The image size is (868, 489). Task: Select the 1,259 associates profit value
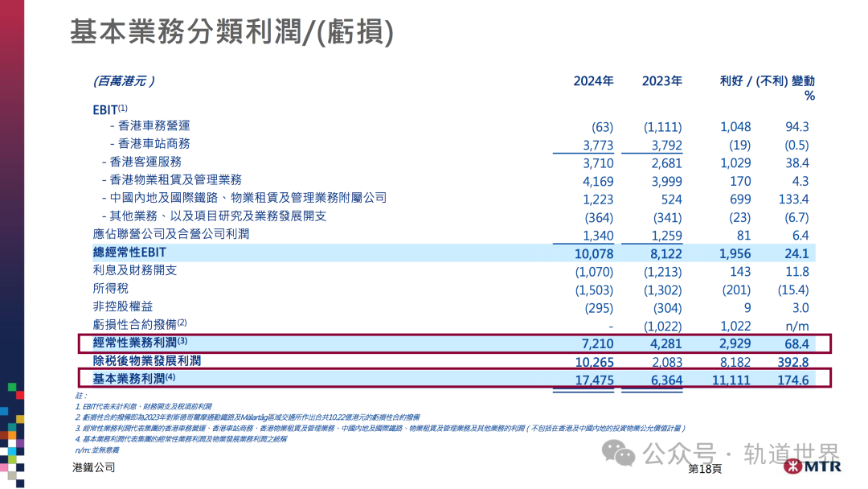pyautogui.click(x=667, y=236)
